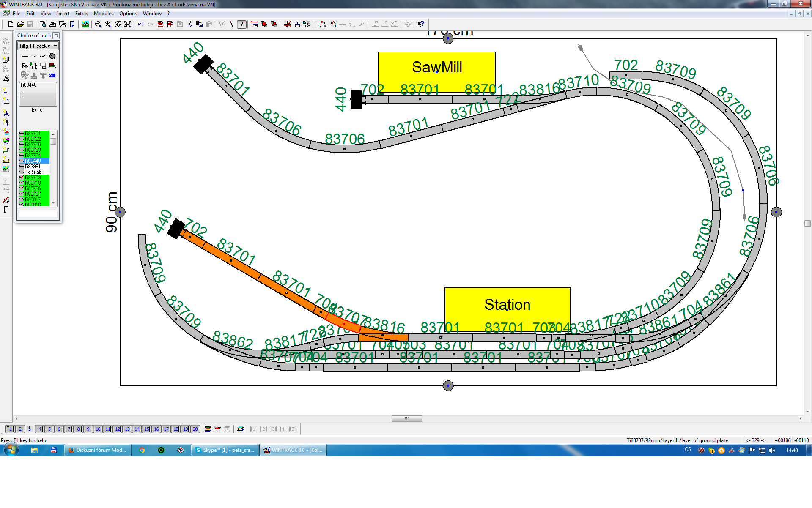Switch to Skype taskbar button
812x508 pixels.
pyautogui.click(x=225, y=450)
